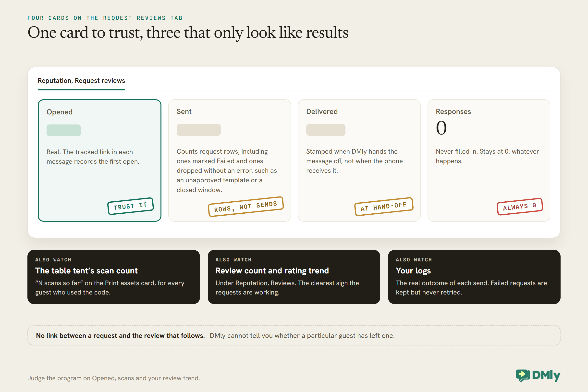Click the 'Your logs' heading
588x392 pixels.
pyautogui.click(x=413, y=271)
